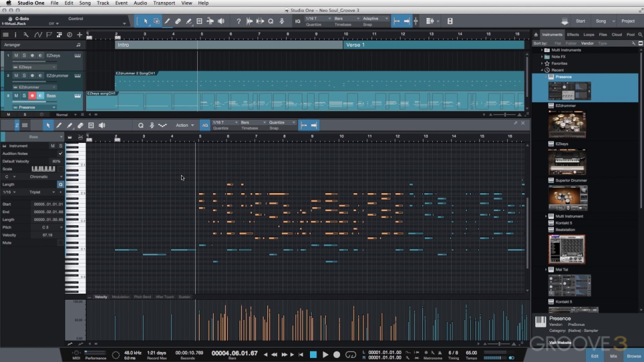Click the Browse button at bottom right
Image resolution: width=644 pixels, height=362 pixels.
click(634, 356)
